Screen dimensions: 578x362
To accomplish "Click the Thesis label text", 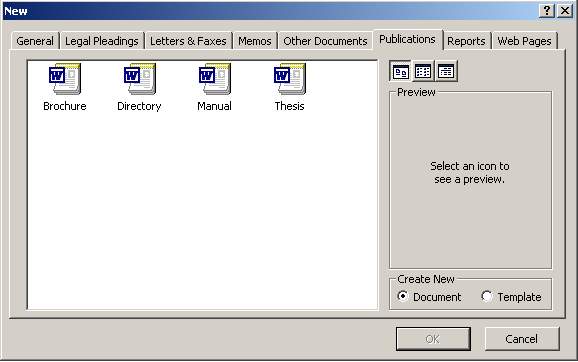I will pyautogui.click(x=289, y=106).
